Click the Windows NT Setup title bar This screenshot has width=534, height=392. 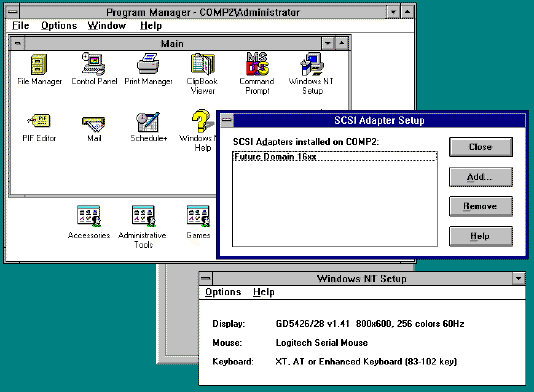point(362,279)
